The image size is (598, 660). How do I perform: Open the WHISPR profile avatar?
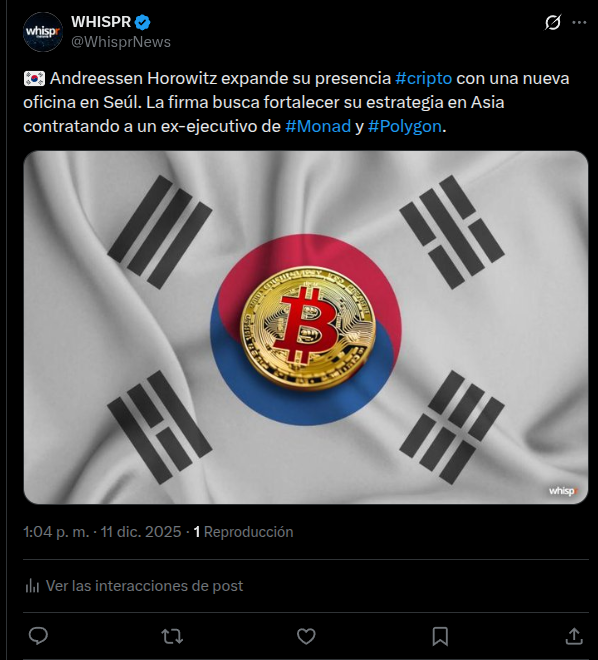pyautogui.click(x=43, y=32)
